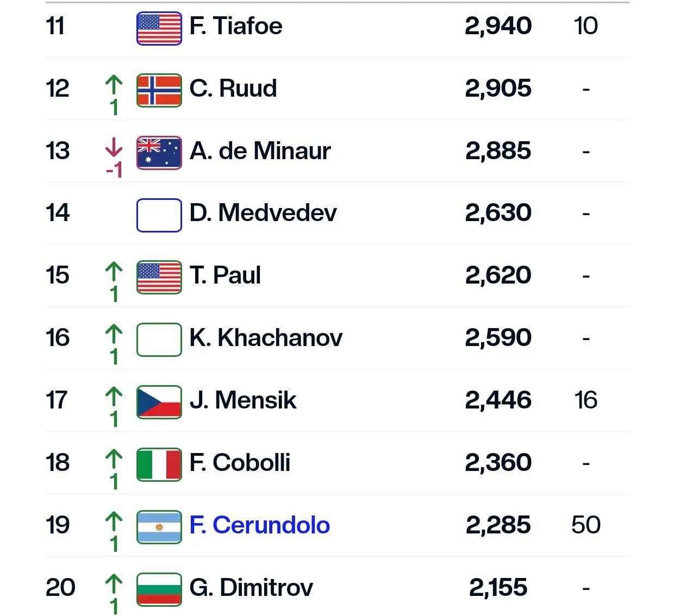Click the red down arrow at rank 13
Screen dimensions: 674x616
pos(114,147)
